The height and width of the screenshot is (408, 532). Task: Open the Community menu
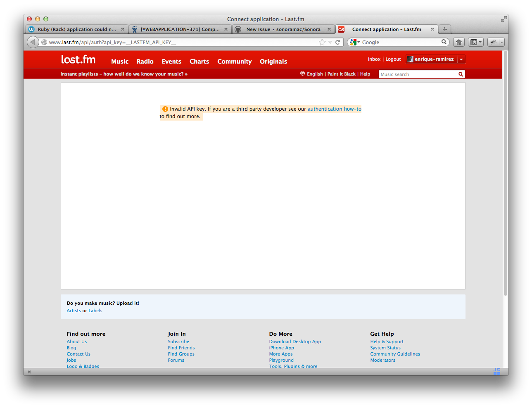point(235,62)
